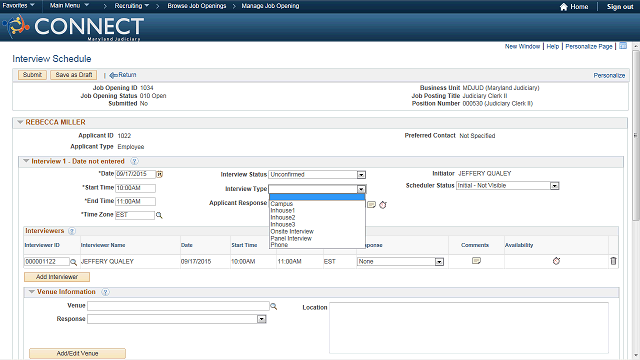The image size is (640, 360).
Task: Click into the Location text area
Action: (469, 328)
